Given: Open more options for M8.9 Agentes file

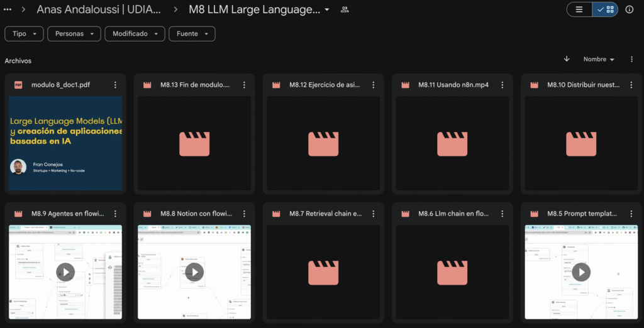Looking at the screenshot, I should [x=115, y=214].
